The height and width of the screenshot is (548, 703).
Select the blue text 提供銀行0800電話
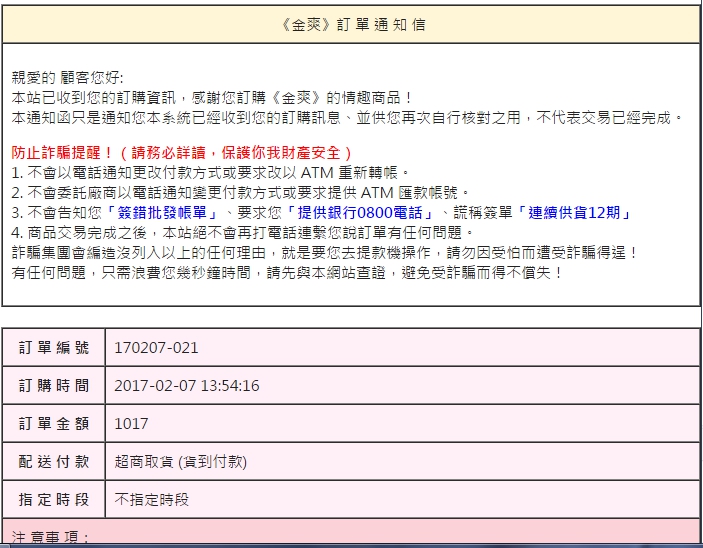(x=373, y=212)
